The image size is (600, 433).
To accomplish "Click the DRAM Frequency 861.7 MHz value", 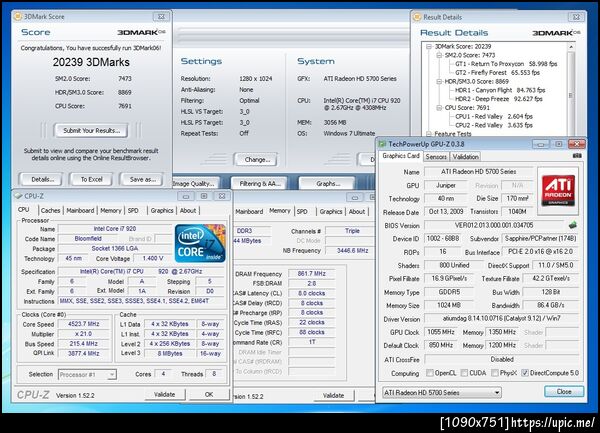I will click(x=311, y=274).
